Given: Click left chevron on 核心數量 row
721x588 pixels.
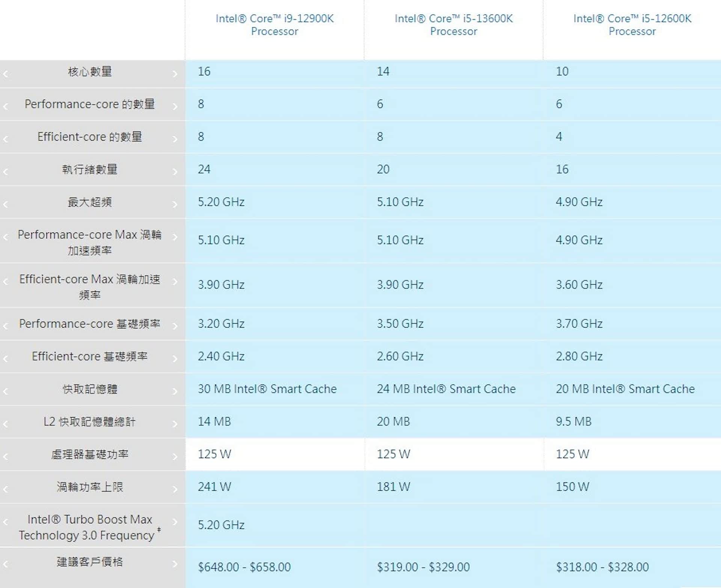Looking at the screenshot, I should tap(6, 74).
